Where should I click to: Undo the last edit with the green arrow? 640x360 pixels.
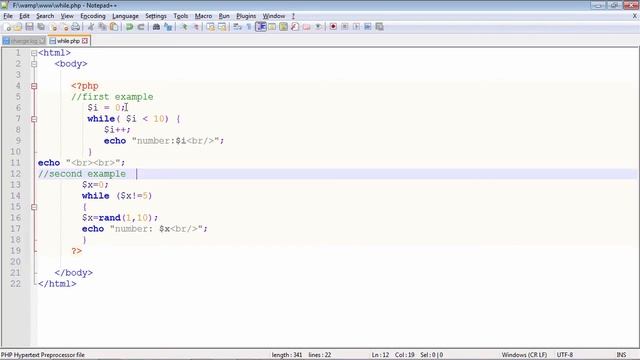(129, 27)
